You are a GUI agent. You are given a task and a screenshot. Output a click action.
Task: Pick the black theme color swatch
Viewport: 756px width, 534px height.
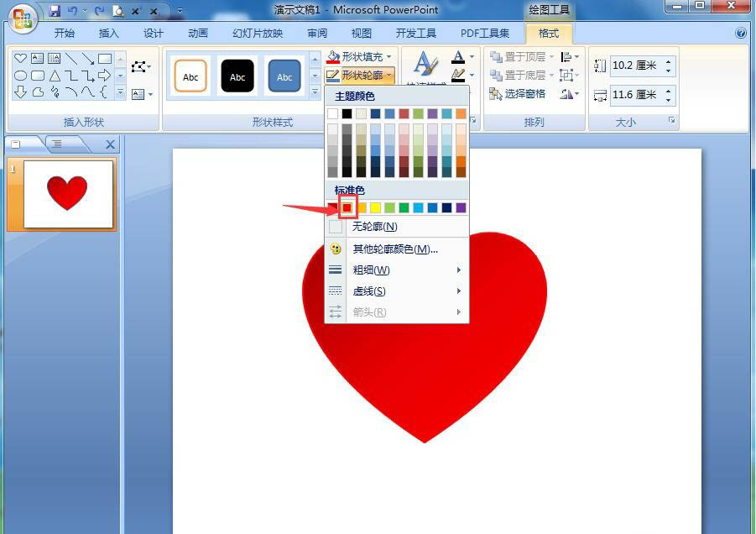tap(347, 114)
